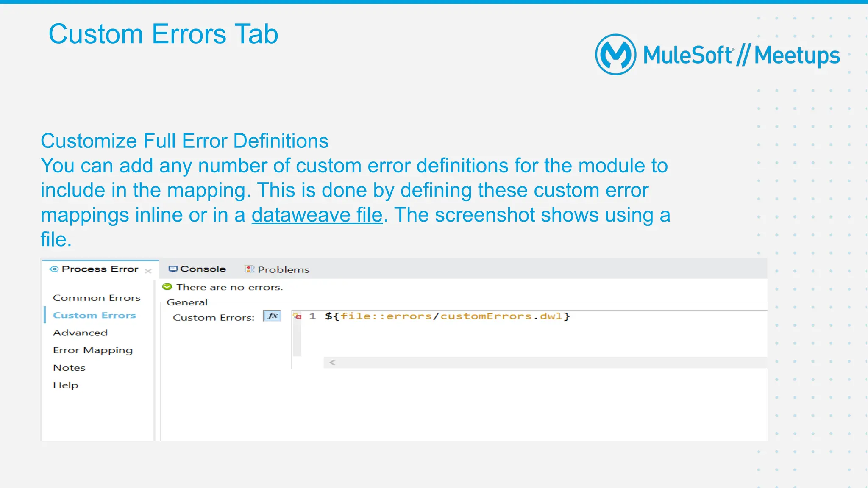
Task: Open the Advanced section
Action: click(80, 333)
